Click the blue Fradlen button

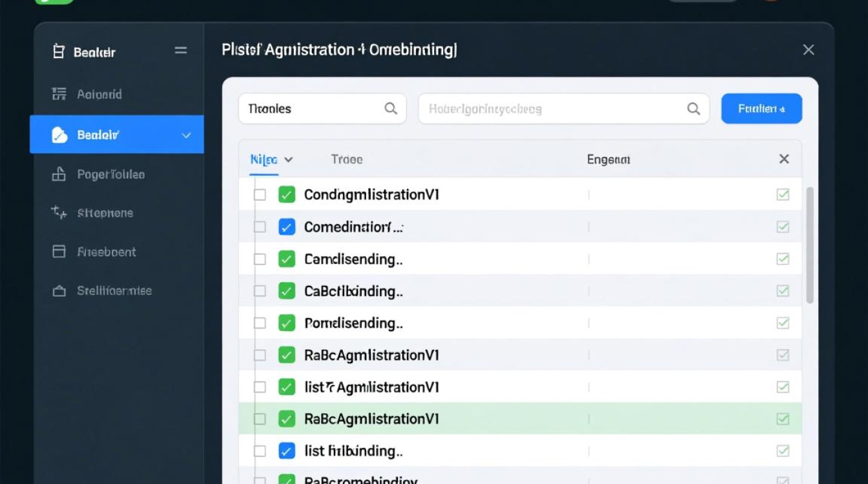(761, 108)
